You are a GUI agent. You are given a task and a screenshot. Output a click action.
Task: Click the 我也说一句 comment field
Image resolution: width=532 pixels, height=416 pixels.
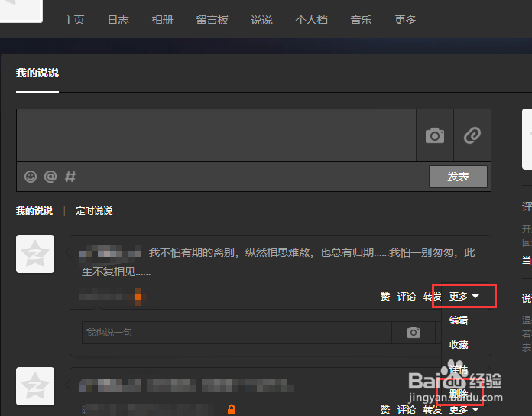(236, 333)
